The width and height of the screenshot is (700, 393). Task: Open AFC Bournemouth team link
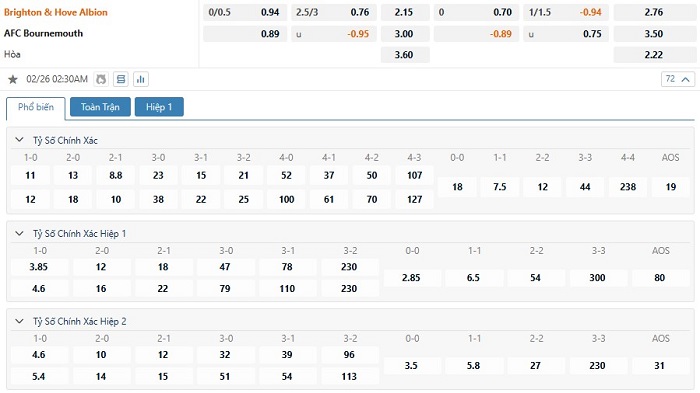pos(43,33)
